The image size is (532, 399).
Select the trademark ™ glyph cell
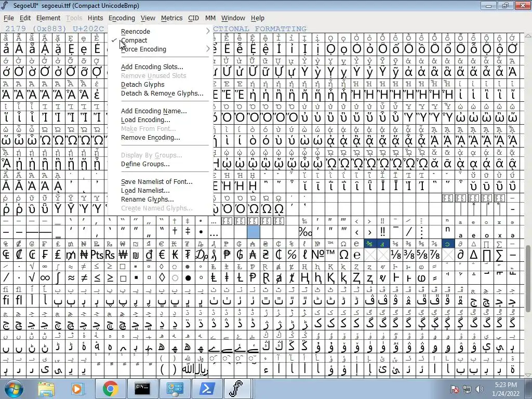pos(330,255)
